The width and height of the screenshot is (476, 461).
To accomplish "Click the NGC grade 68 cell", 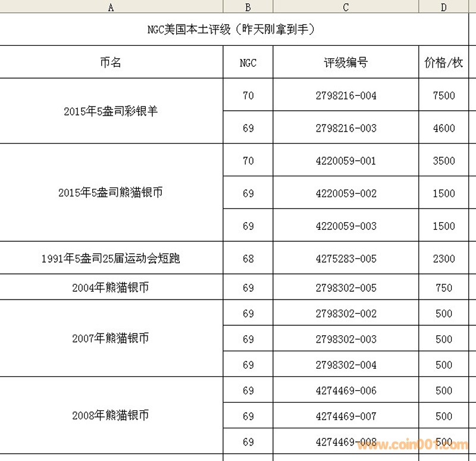I will 248,258.
